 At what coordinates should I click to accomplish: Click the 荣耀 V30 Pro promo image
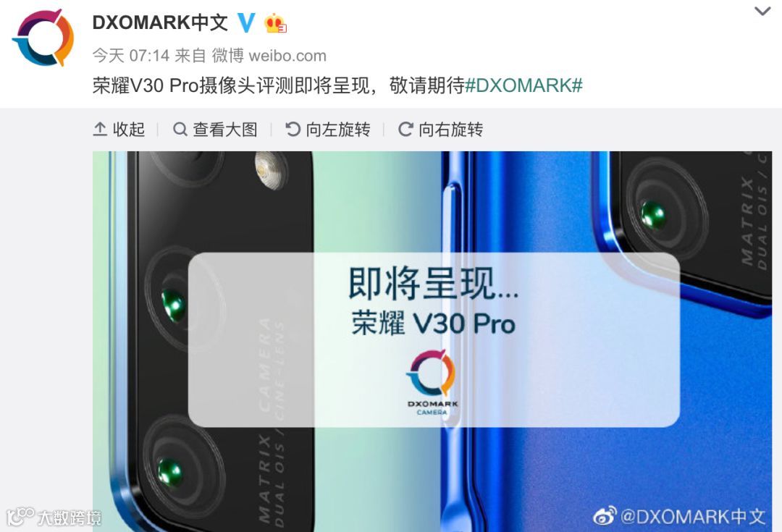[x=432, y=341]
